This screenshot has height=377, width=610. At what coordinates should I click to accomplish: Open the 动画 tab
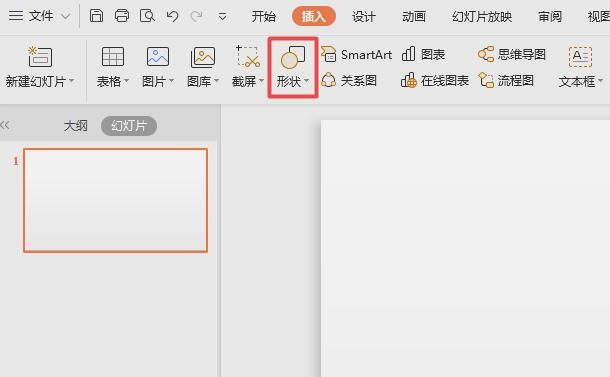[x=414, y=16]
